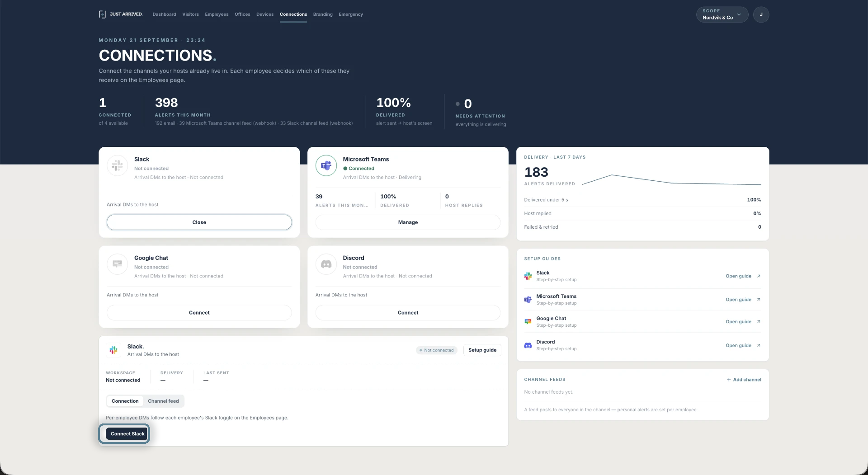
Task: Open the Offices nav item
Action: coord(242,14)
